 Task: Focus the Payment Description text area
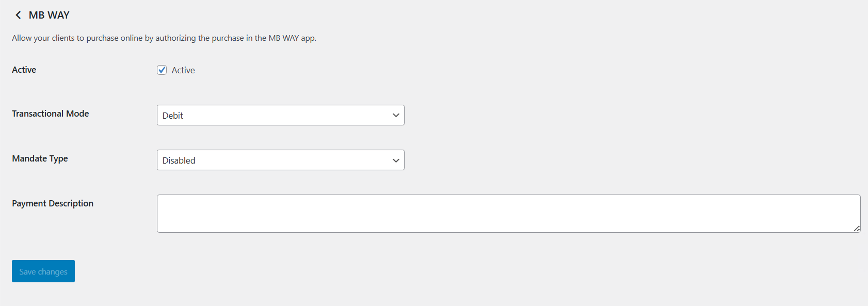point(508,213)
